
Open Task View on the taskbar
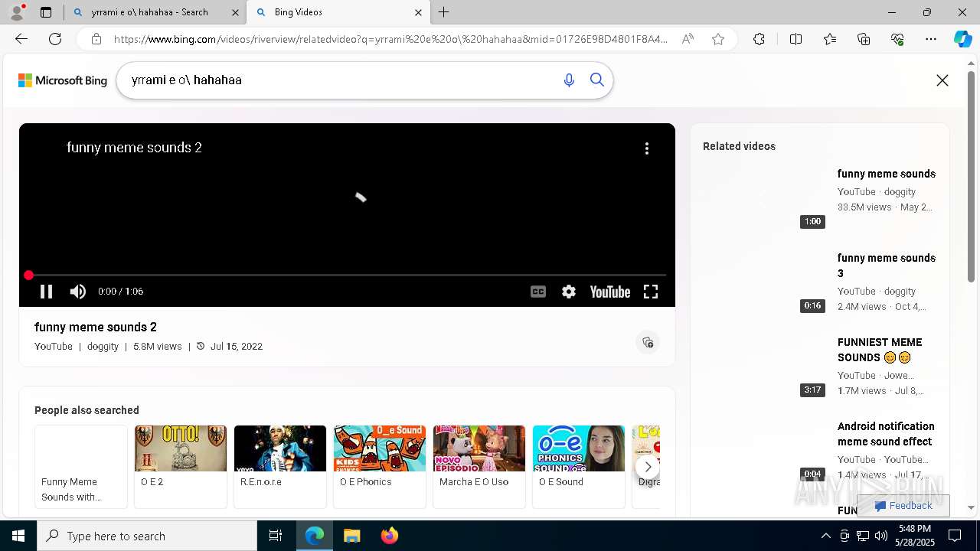pos(276,536)
